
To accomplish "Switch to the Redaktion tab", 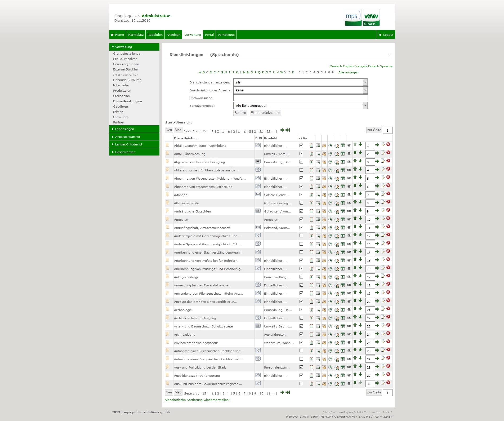I will click(x=155, y=35).
